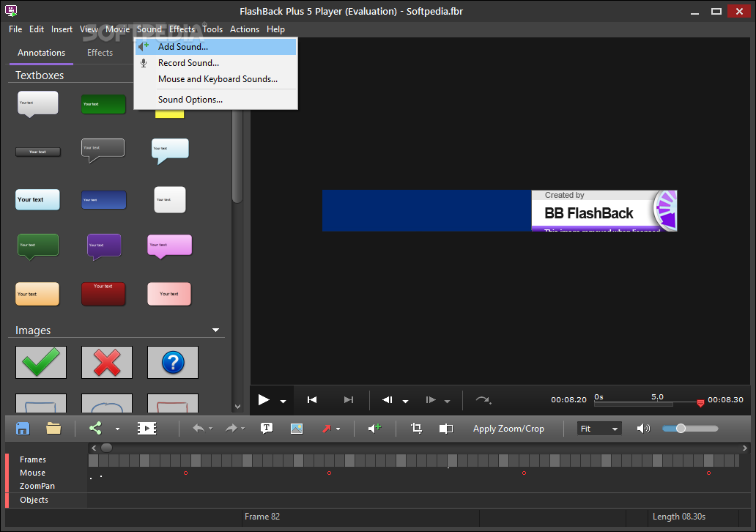Open the step-back dropdown arrow

tap(406, 402)
